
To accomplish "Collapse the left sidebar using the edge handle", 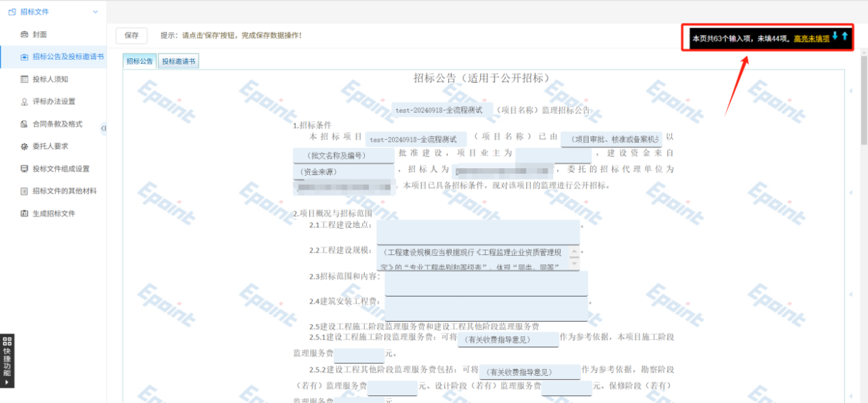I will (104, 128).
